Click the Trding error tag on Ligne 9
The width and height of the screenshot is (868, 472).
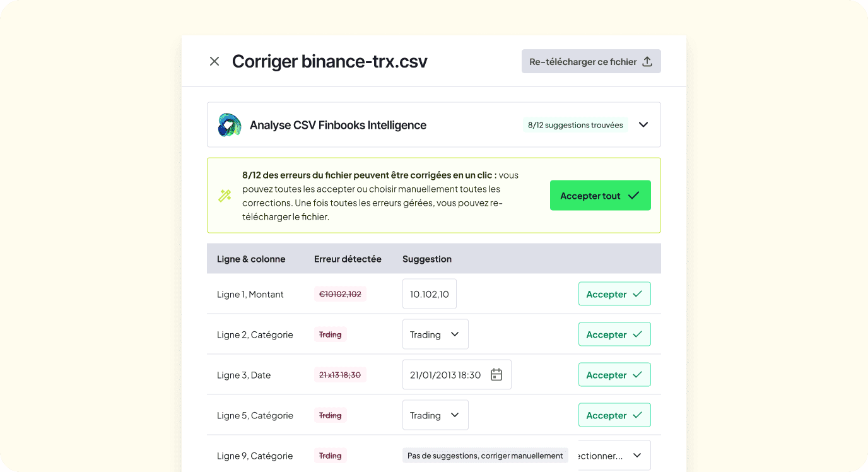point(331,456)
